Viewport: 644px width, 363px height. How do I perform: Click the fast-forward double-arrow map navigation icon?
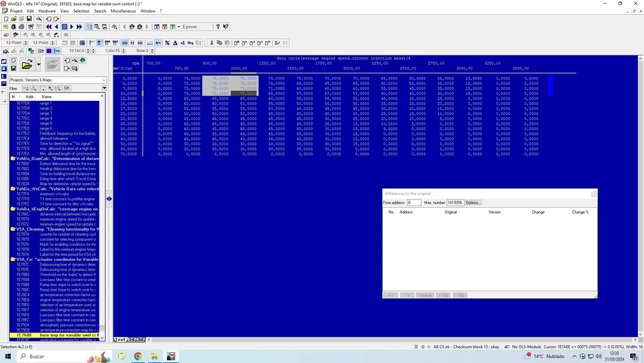pyautogui.click(x=79, y=27)
